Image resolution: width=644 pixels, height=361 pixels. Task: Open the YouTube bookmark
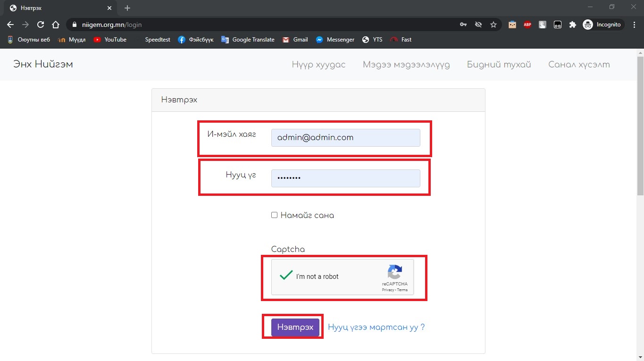[x=110, y=40]
